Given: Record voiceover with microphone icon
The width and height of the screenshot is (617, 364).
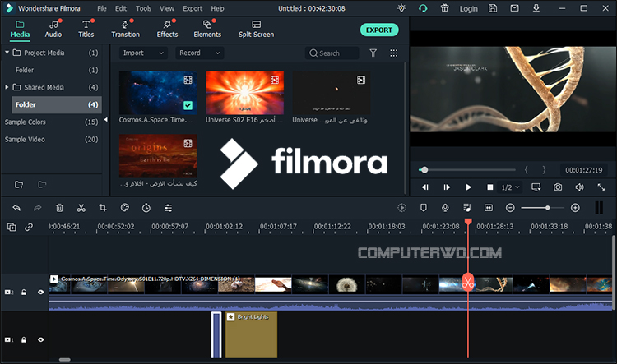Looking at the screenshot, I should [445, 208].
